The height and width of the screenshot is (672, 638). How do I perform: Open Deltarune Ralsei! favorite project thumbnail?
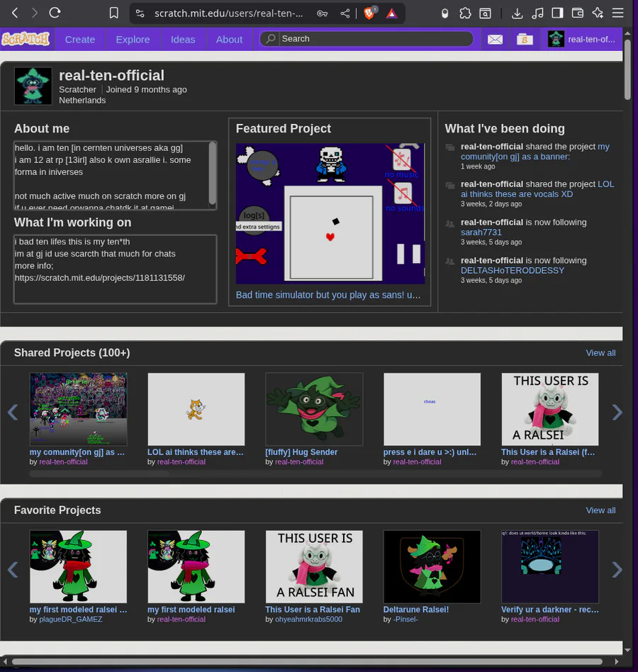tap(432, 566)
